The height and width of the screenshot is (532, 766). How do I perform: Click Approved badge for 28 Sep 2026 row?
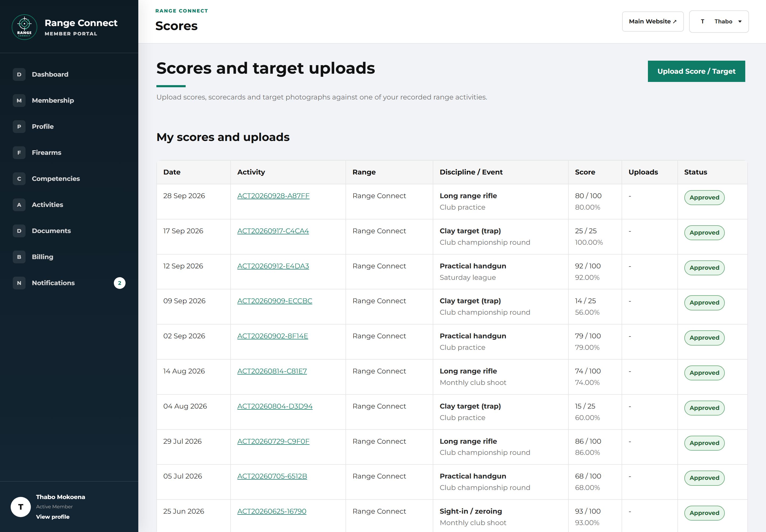coord(704,198)
